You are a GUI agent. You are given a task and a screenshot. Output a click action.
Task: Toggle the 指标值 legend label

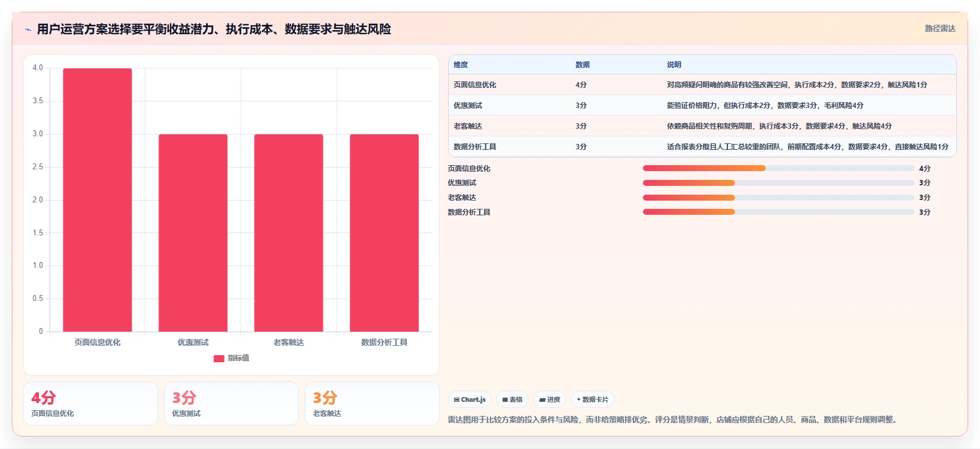239,358
